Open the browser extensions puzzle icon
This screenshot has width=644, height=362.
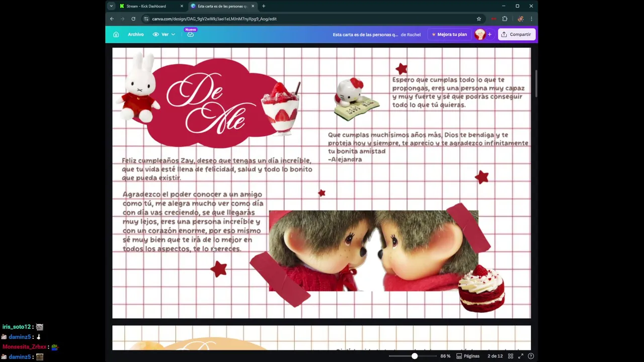(505, 19)
